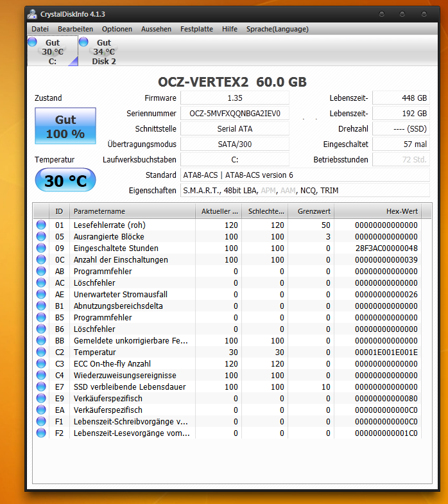Click the 448 GB Lebenszeit field
This screenshot has width=448, height=504.
tap(401, 98)
